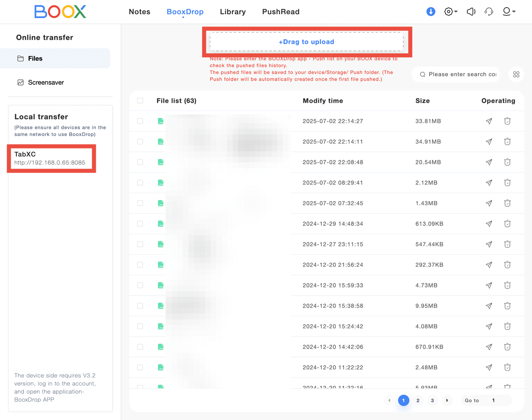Open the headset support icon

tap(489, 12)
